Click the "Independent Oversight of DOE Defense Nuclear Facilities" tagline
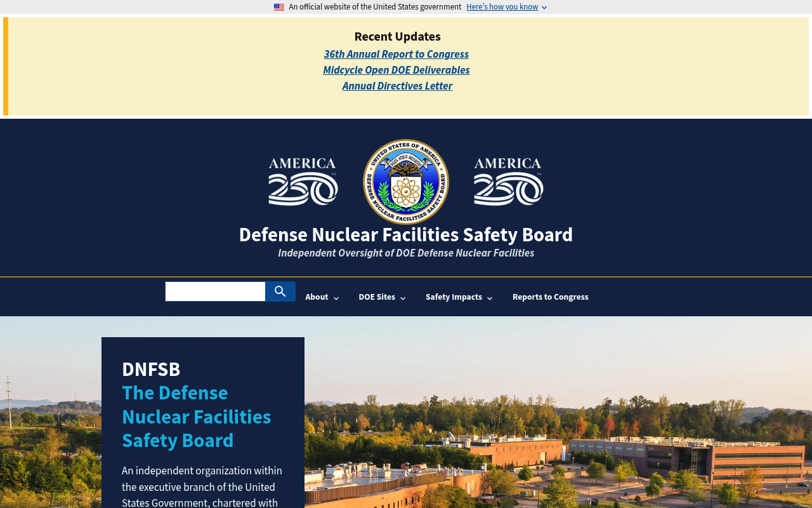812x508 pixels. pyautogui.click(x=406, y=253)
